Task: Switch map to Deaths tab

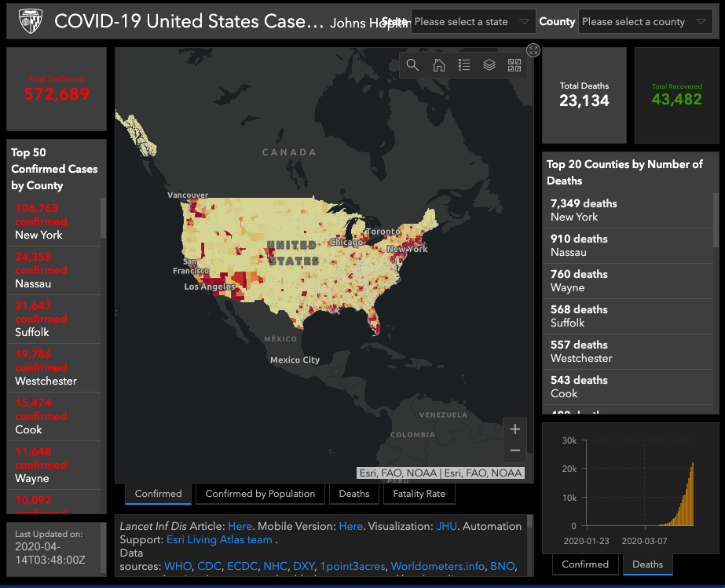Action: tap(354, 494)
